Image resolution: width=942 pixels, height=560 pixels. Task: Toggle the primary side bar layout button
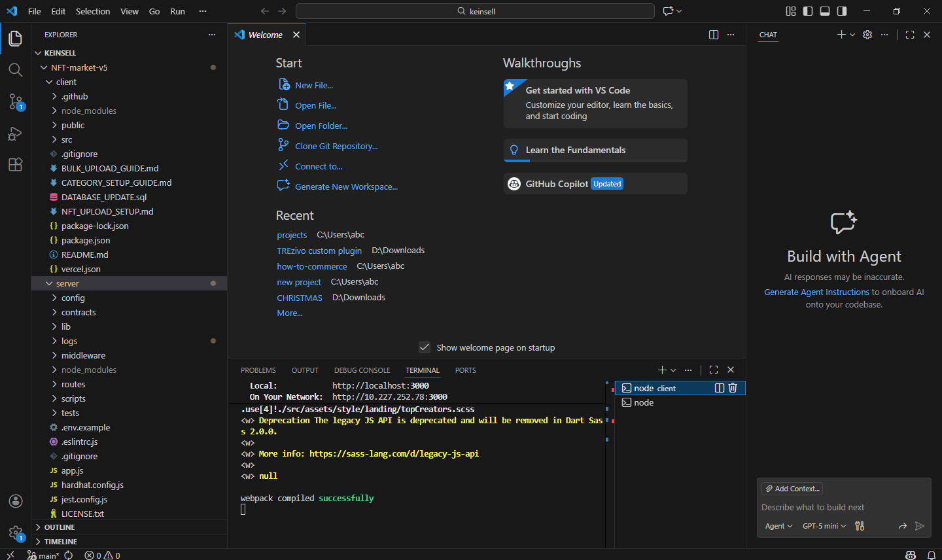tap(808, 11)
